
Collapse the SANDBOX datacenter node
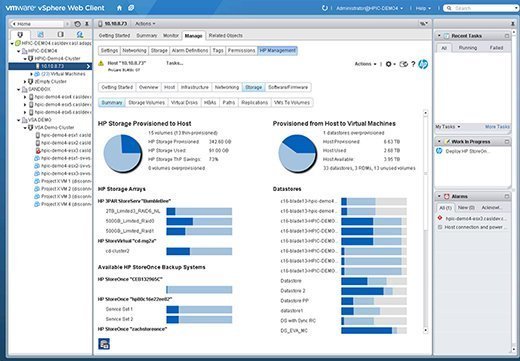point(19,89)
